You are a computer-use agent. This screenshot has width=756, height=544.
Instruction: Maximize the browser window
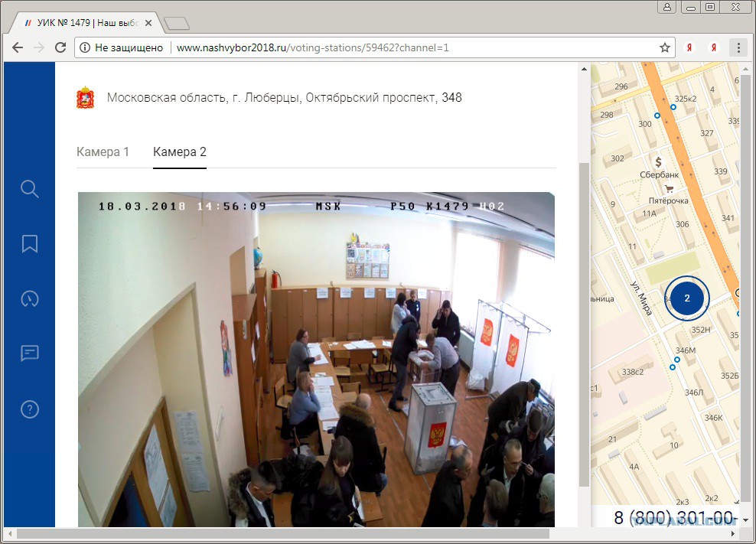(x=711, y=7)
